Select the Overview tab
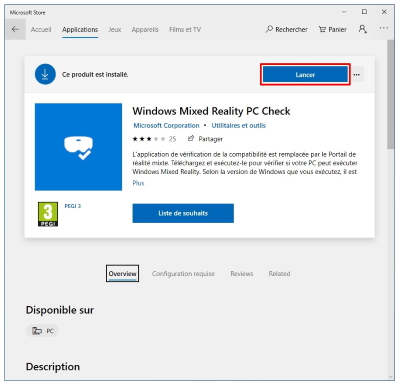Image resolution: width=400 pixels, height=386 pixels. pyautogui.click(x=122, y=274)
